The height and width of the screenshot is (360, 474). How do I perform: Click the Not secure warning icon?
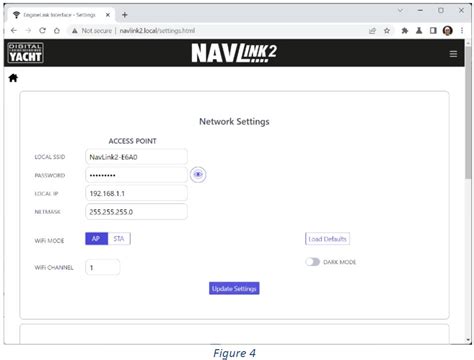click(x=75, y=31)
